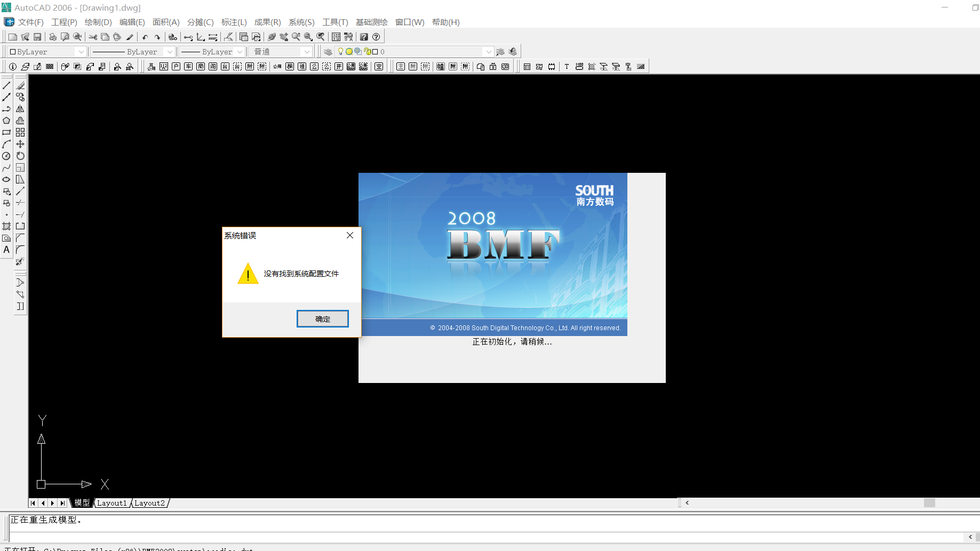Click the first-tab navigation arrow near 模型

33,503
